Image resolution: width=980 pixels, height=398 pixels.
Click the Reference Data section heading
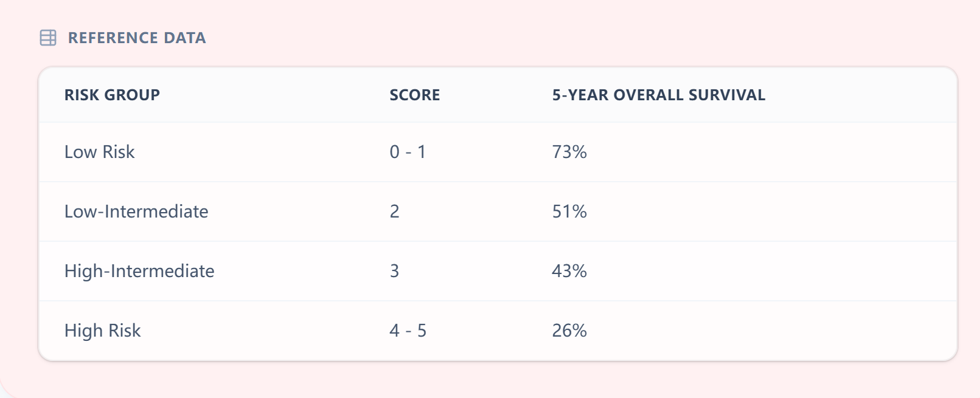click(x=137, y=38)
